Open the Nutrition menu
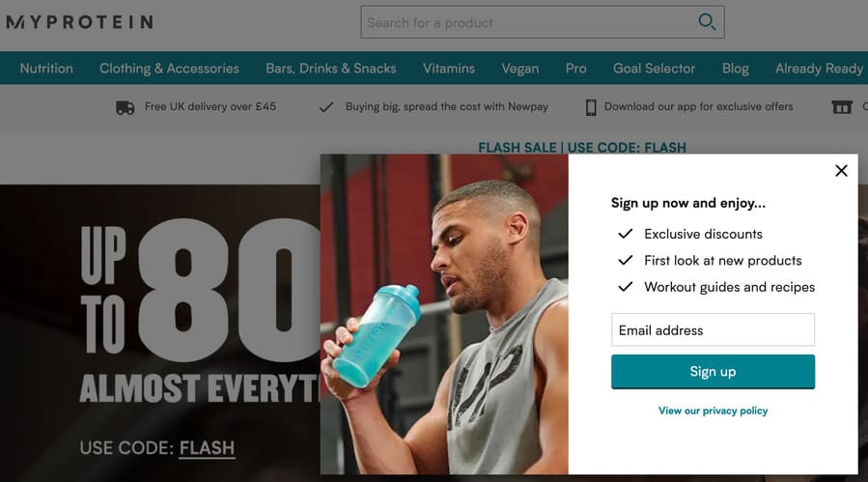 click(46, 69)
